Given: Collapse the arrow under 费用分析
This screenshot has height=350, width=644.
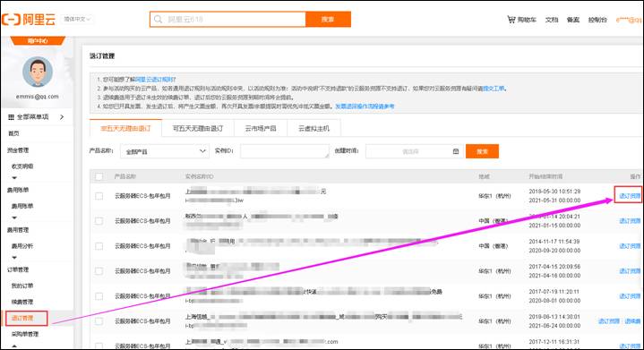Looking at the screenshot, I should click(x=14, y=257).
